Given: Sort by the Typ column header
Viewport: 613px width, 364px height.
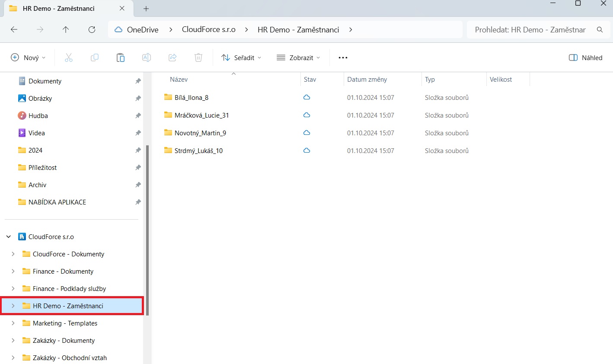Looking at the screenshot, I should pos(430,80).
